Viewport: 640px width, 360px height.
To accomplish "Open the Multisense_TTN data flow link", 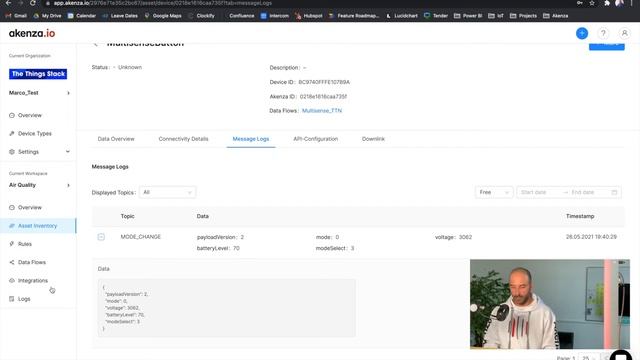I will [322, 111].
